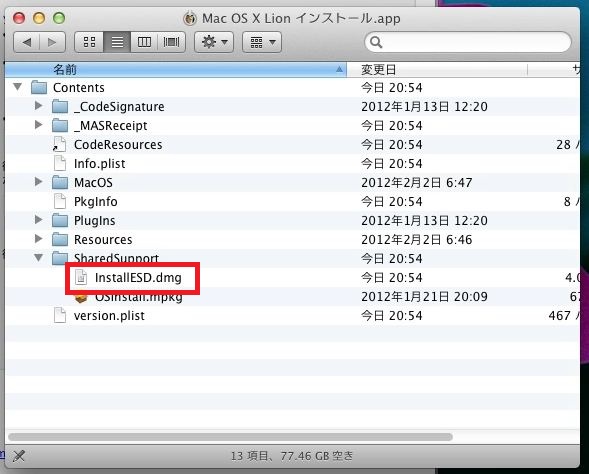Select the Info.plist file icon
Screen dimensions: 589x474
tap(60, 163)
